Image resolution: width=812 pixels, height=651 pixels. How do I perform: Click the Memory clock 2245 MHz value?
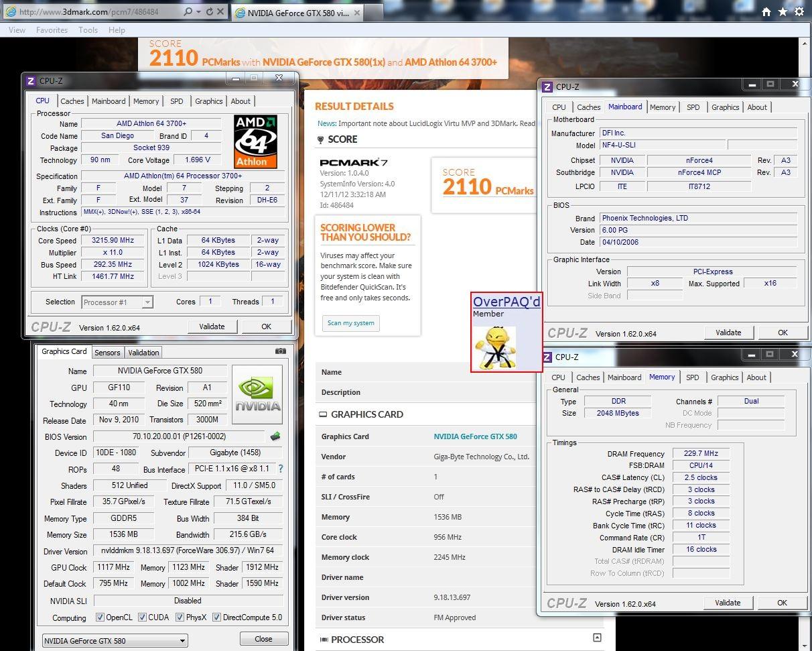[x=450, y=557]
